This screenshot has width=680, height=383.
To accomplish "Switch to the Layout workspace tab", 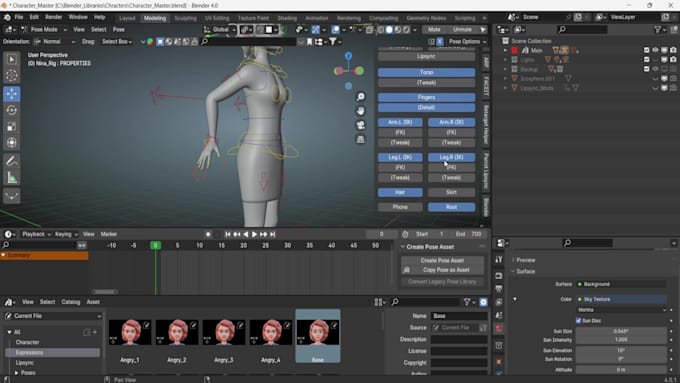I will pos(127,18).
